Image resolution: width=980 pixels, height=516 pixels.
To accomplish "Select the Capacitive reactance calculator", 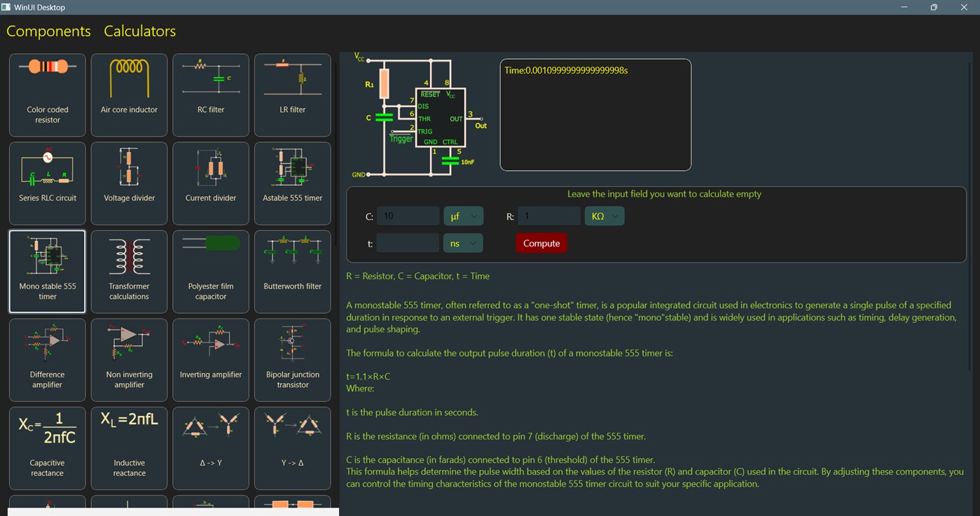I will [47, 447].
